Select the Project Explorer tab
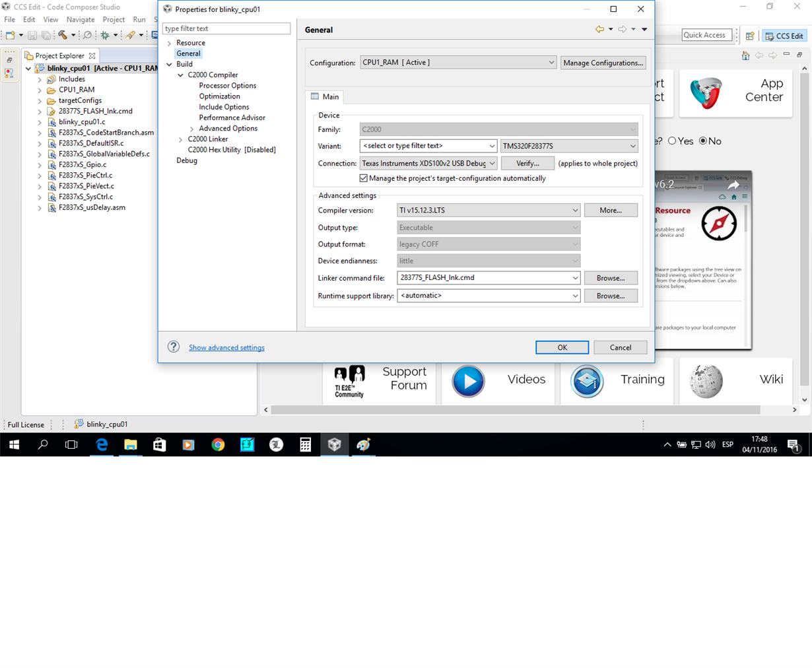The width and height of the screenshot is (812, 668). (59, 55)
